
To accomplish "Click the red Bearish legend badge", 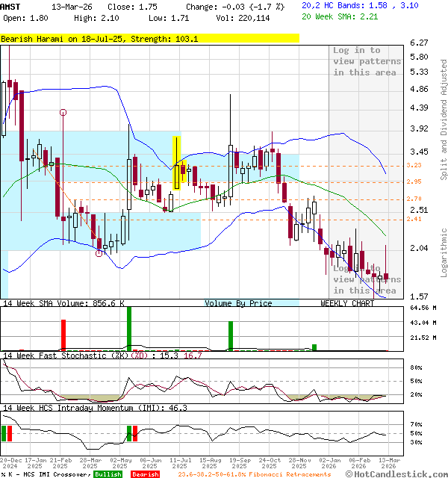I will coord(145,474).
